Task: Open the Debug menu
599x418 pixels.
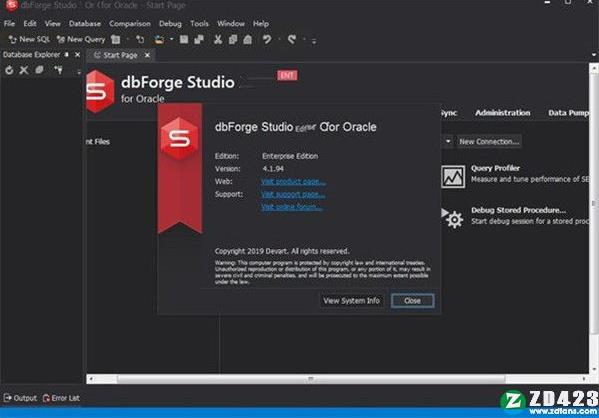Action: point(170,24)
